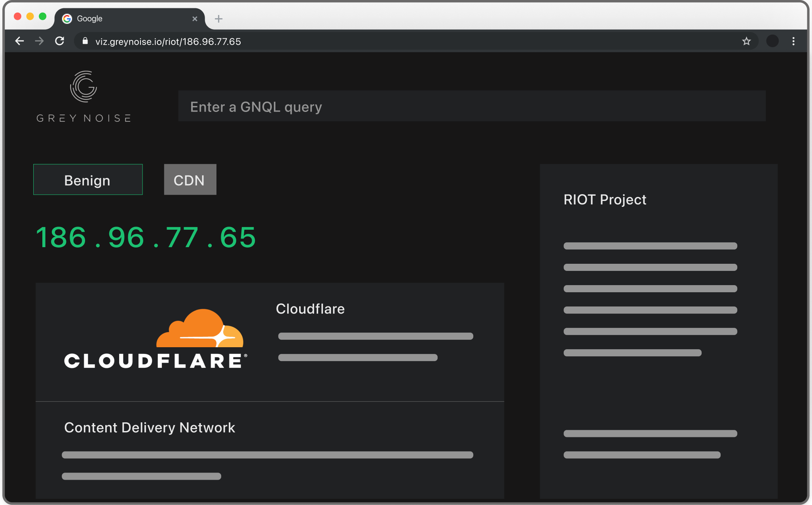
Task: Reload the current page
Action: [60, 41]
